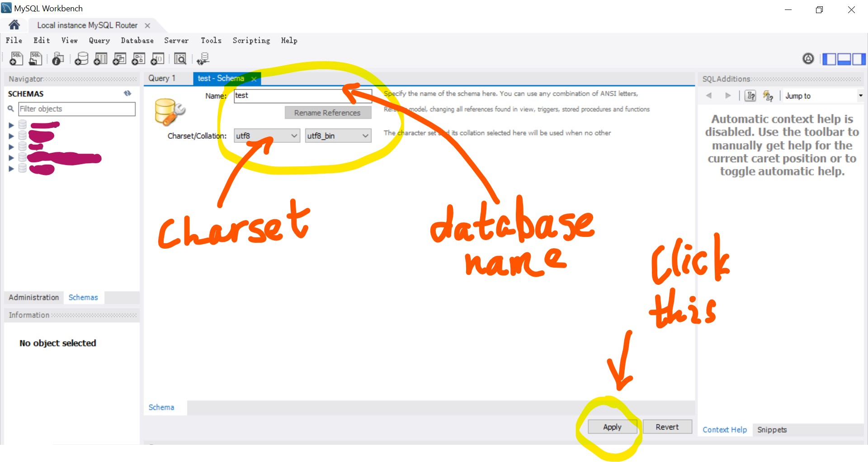Viewport: 868px width, 462px height.
Task: Click the Revert button
Action: click(x=667, y=427)
